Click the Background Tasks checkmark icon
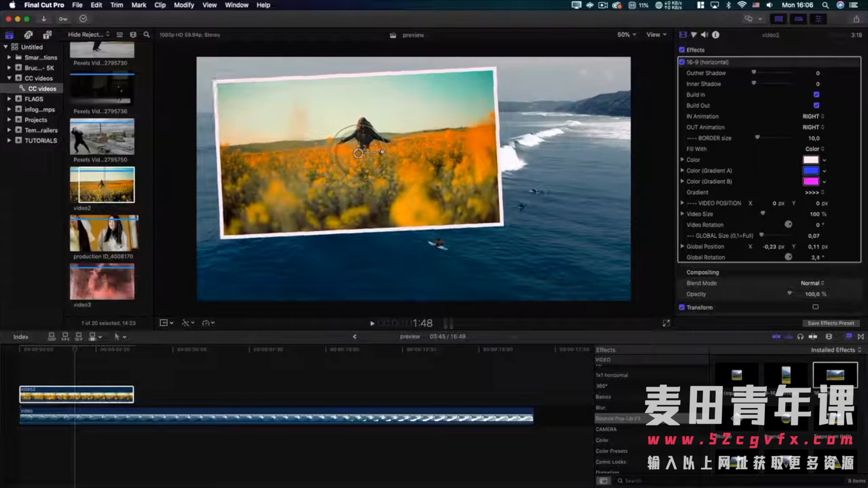868x488 pixels. click(x=83, y=19)
